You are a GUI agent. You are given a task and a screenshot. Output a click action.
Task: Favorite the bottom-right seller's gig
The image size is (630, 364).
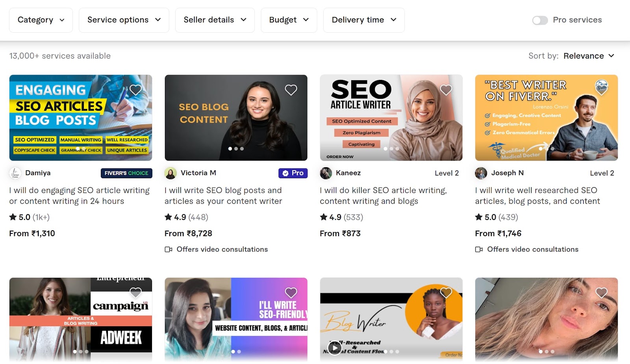coord(601,293)
